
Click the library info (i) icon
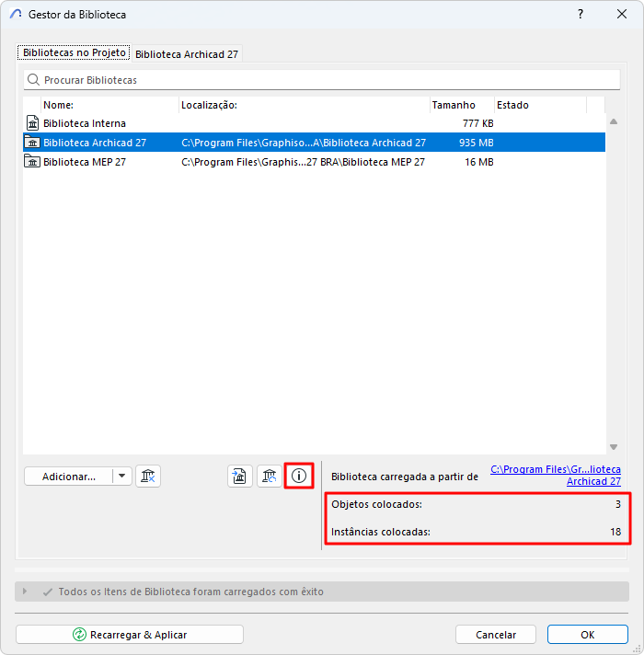(x=299, y=476)
